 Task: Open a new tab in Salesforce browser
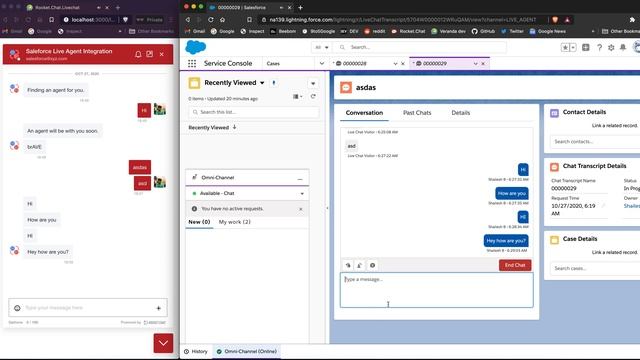300,7
